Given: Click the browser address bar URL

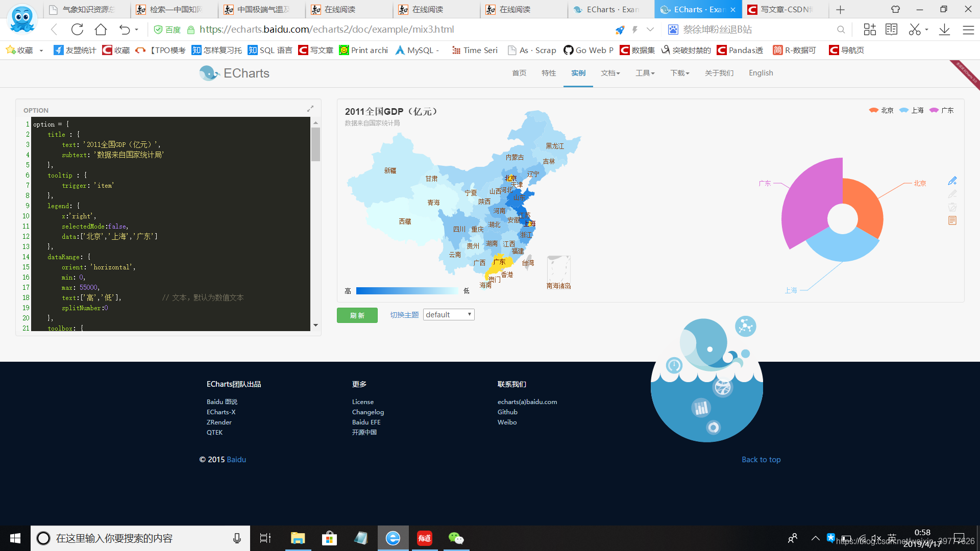Looking at the screenshot, I should [x=327, y=30].
